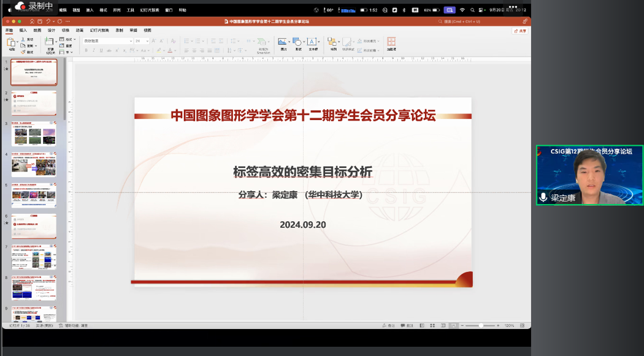This screenshot has height=356, width=644.
Task: Click the Clear Formatting icon
Action: (173, 41)
